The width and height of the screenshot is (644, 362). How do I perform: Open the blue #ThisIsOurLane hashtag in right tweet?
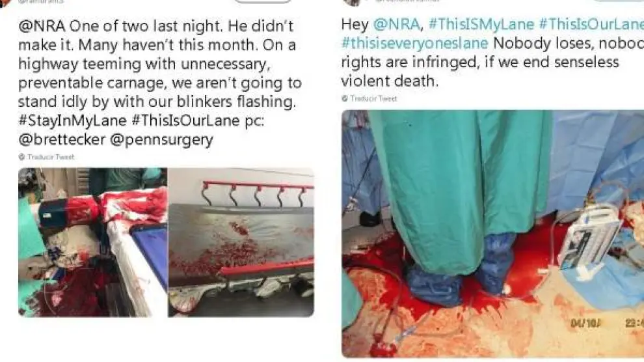tap(591, 25)
